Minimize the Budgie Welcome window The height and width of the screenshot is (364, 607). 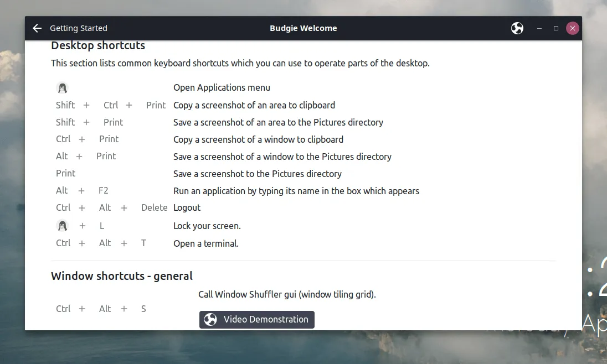click(539, 28)
